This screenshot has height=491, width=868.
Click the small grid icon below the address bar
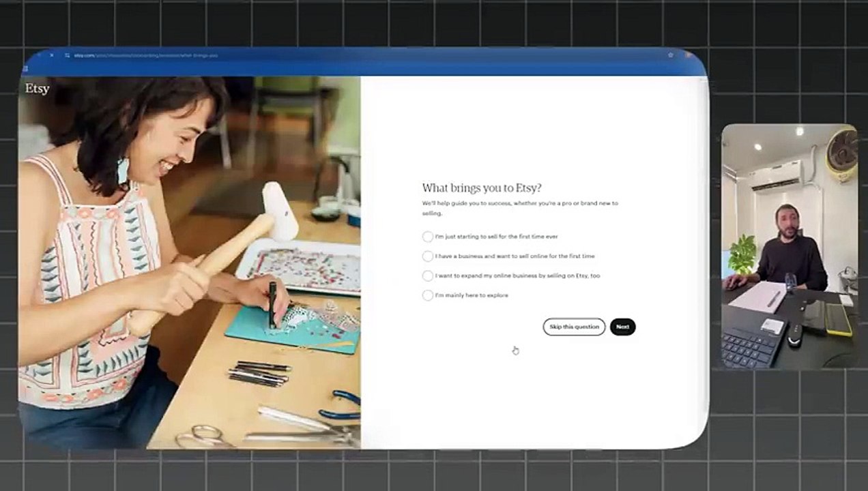click(25, 69)
